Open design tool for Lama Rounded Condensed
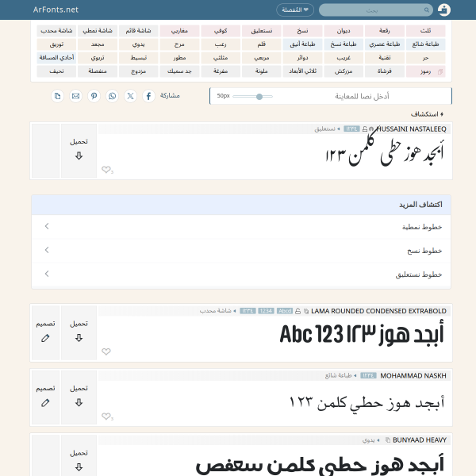This screenshot has height=476, width=476. point(45,332)
